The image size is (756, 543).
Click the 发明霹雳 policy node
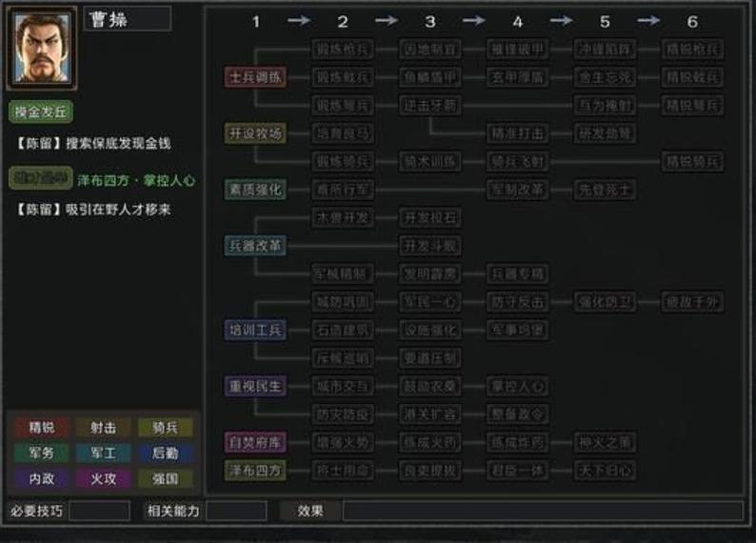click(x=430, y=274)
